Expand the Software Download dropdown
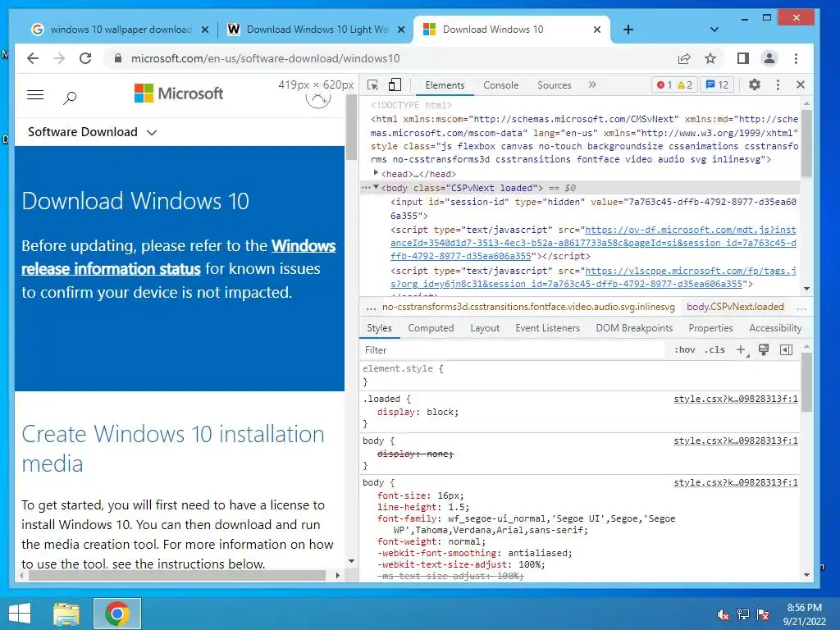This screenshot has height=630, width=840. point(92,132)
